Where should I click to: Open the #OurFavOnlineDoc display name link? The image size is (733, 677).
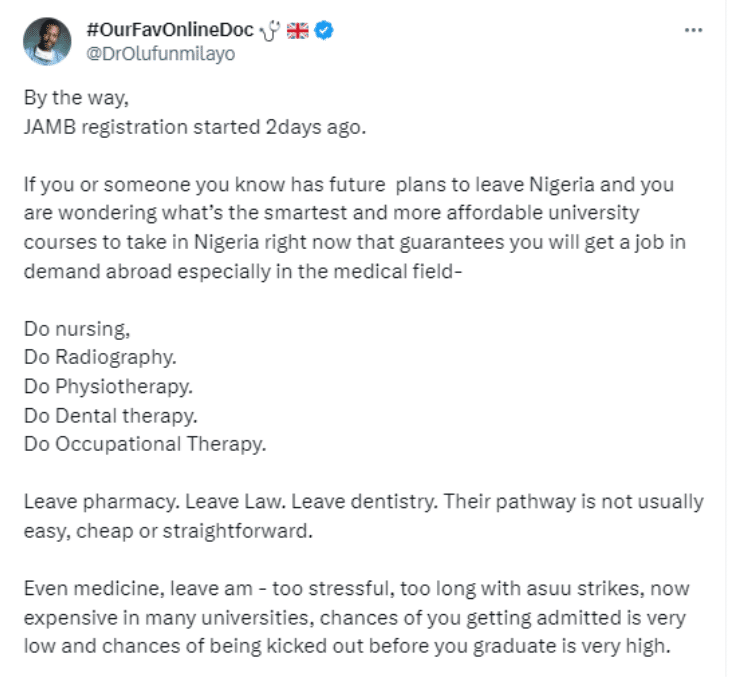tap(171, 31)
